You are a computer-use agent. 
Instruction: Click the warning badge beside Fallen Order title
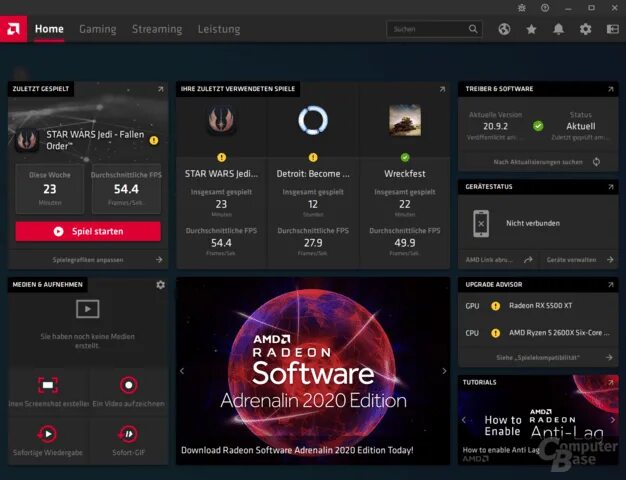coord(154,140)
